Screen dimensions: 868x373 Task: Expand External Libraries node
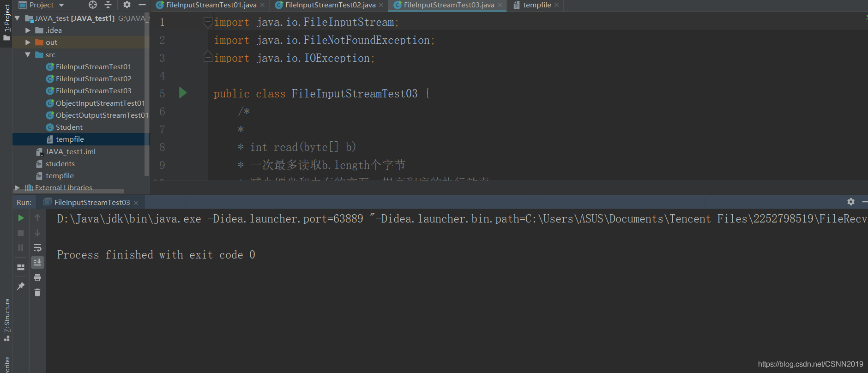[x=18, y=188]
